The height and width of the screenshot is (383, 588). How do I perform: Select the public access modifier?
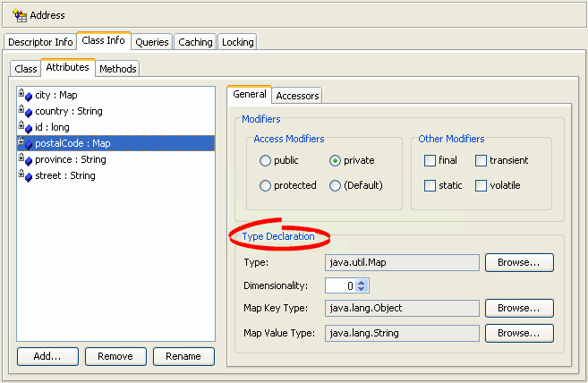pyautogui.click(x=265, y=160)
